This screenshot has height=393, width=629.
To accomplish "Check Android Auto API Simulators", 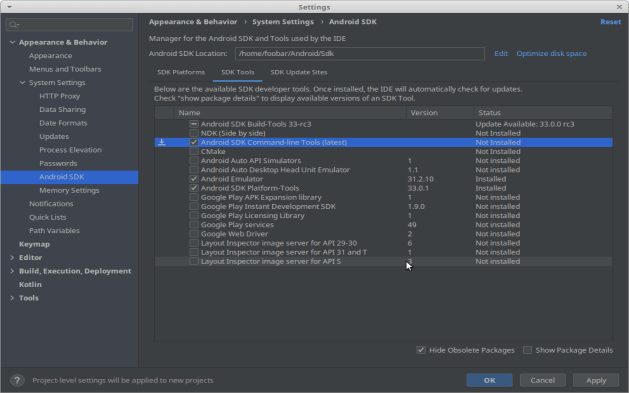I will (x=194, y=160).
